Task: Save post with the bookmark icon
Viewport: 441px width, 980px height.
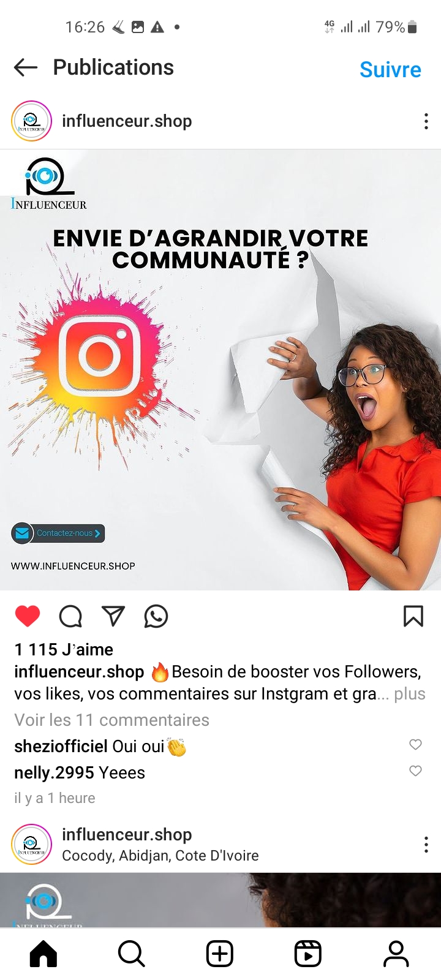Action: click(413, 616)
